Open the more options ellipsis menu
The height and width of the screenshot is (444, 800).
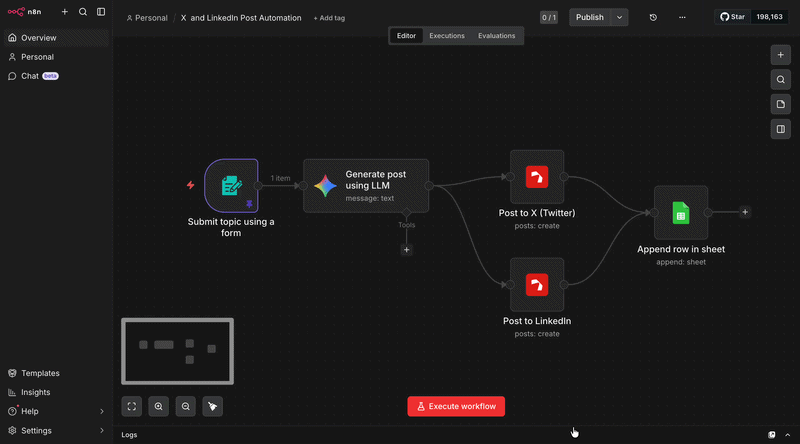pyautogui.click(x=682, y=17)
